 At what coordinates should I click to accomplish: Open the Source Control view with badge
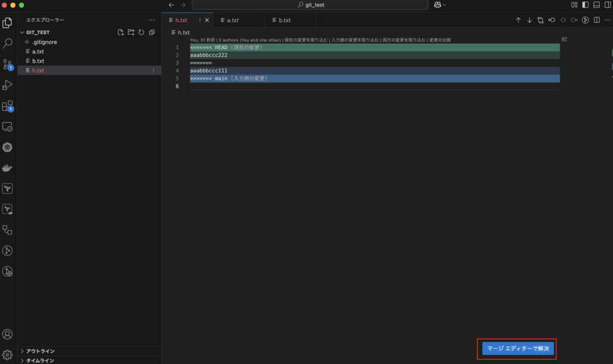7,64
